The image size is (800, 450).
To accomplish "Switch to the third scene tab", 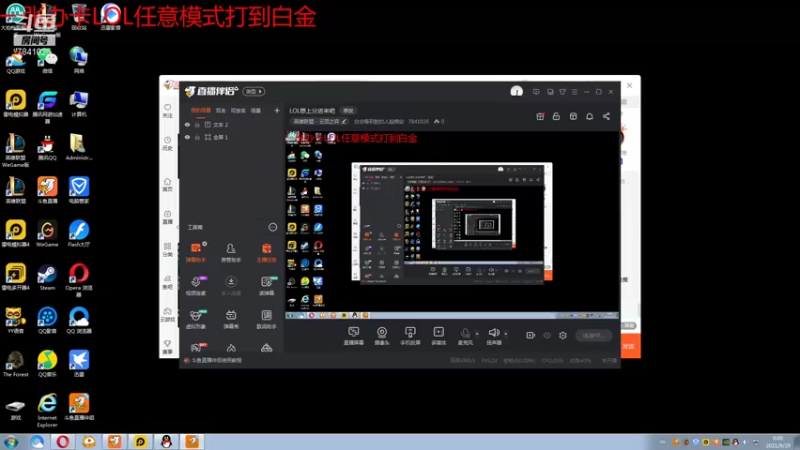I will [x=238, y=110].
